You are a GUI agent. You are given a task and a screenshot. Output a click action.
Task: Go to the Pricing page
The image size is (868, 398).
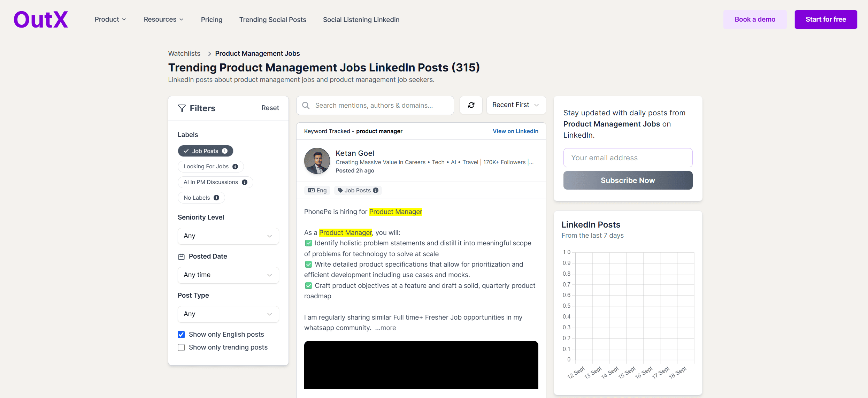tap(212, 20)
